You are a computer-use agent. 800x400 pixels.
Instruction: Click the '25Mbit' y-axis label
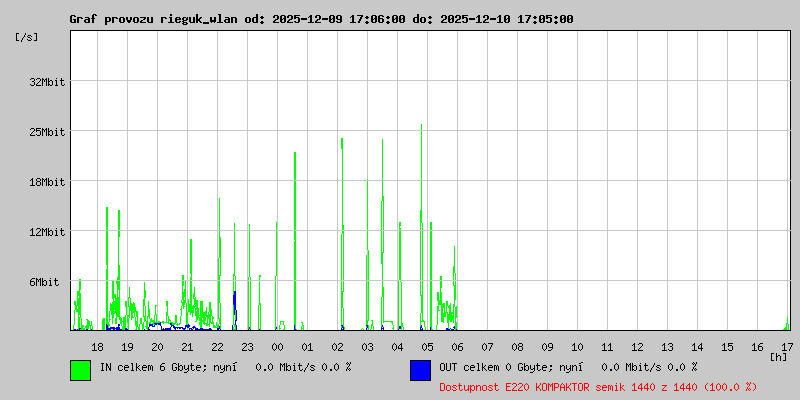[x=47, y=132]
